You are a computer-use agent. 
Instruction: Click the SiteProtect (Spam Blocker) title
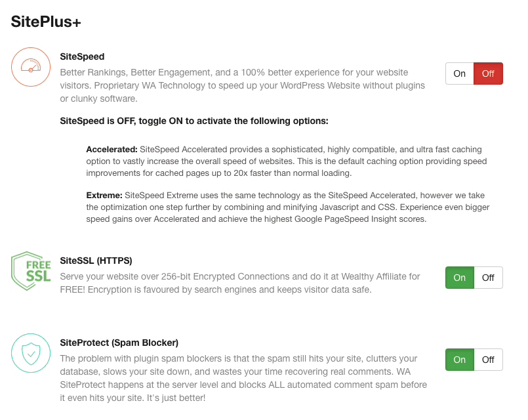click(119, 343)
